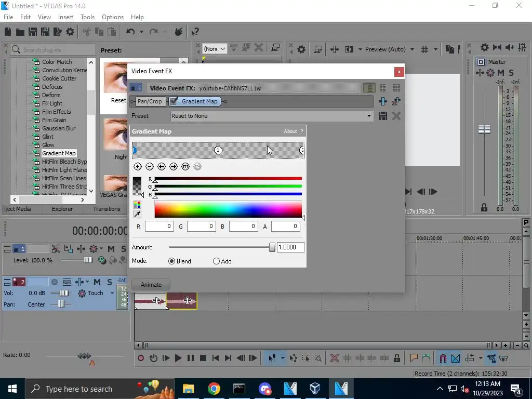The image size is (532, 399).
Task: Mute audio track 2
Action: (x=97, y=282)
